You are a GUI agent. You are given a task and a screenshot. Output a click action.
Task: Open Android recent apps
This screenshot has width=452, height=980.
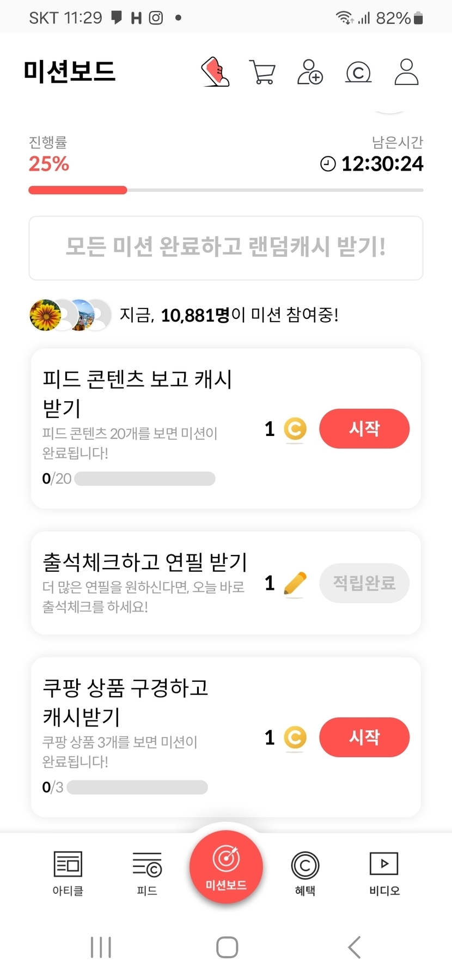tap(101, 947)
